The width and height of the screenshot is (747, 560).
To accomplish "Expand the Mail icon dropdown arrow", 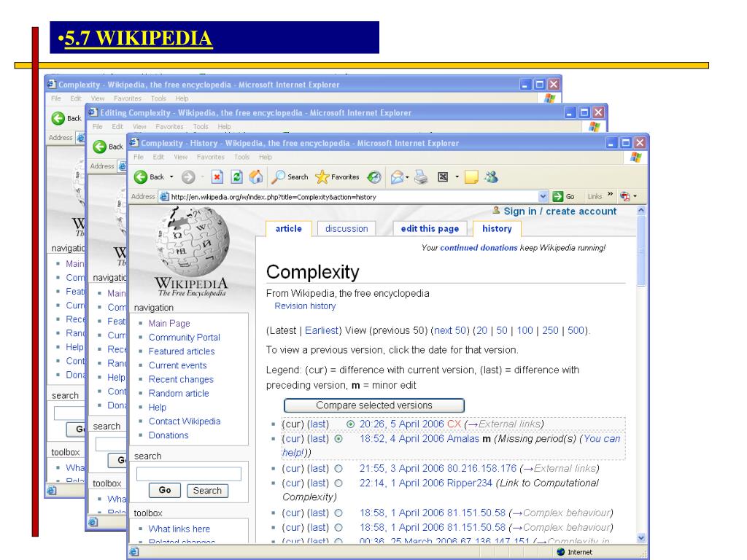I will pyautogui.click(x=407, y=178).
